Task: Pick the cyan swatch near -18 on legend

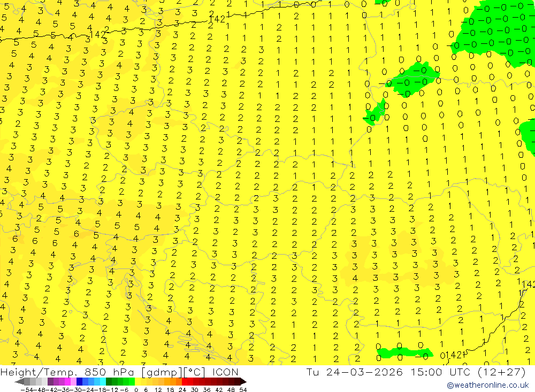Action: click(103, 381)
